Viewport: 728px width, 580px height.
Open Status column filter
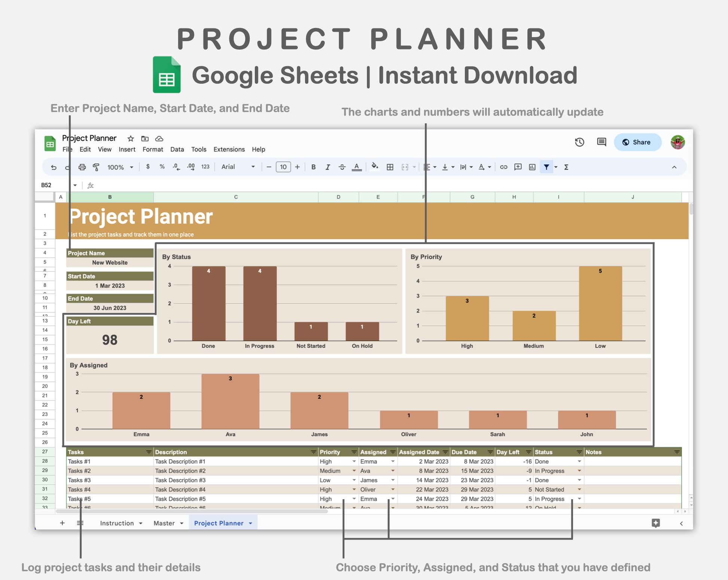click(579, 452)
